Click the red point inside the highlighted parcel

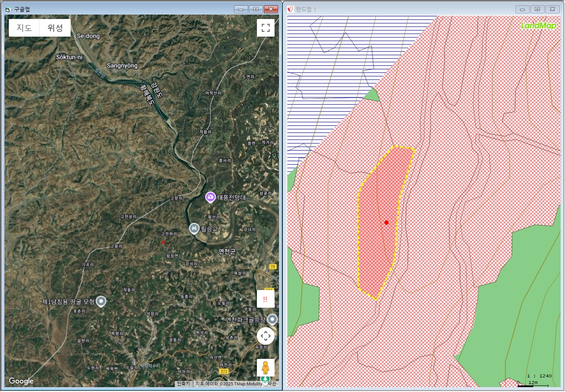pos(386,223)
